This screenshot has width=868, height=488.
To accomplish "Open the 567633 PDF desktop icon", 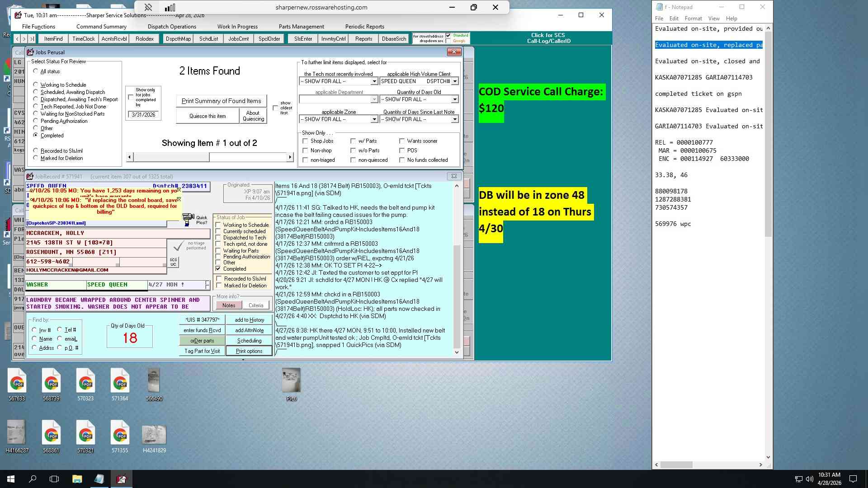I will 17,384.
